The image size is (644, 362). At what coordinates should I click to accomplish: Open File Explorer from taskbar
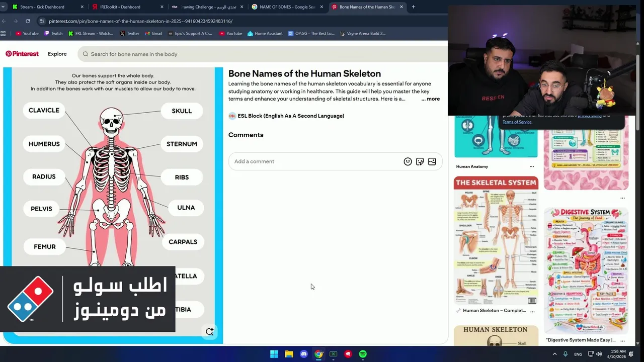[289, 354]
